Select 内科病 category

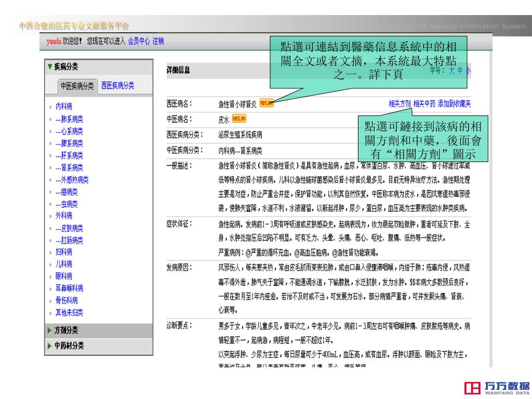point(64,107)
